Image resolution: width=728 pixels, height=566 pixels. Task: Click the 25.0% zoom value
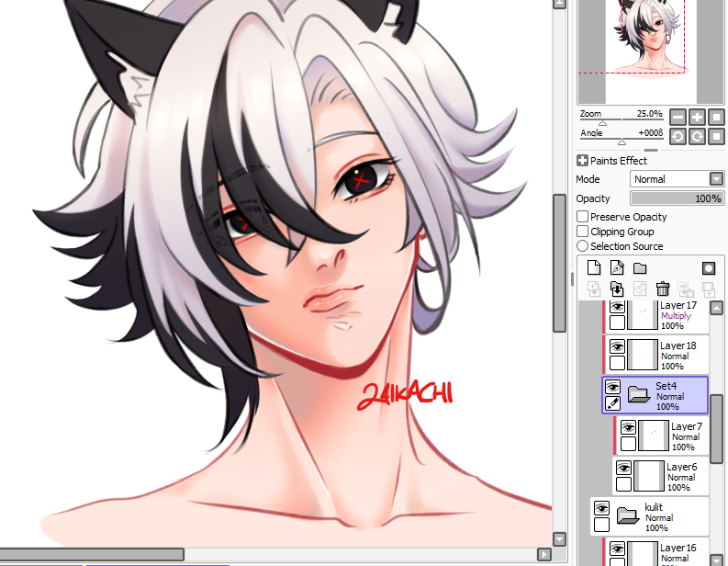[x=650, y=113]
